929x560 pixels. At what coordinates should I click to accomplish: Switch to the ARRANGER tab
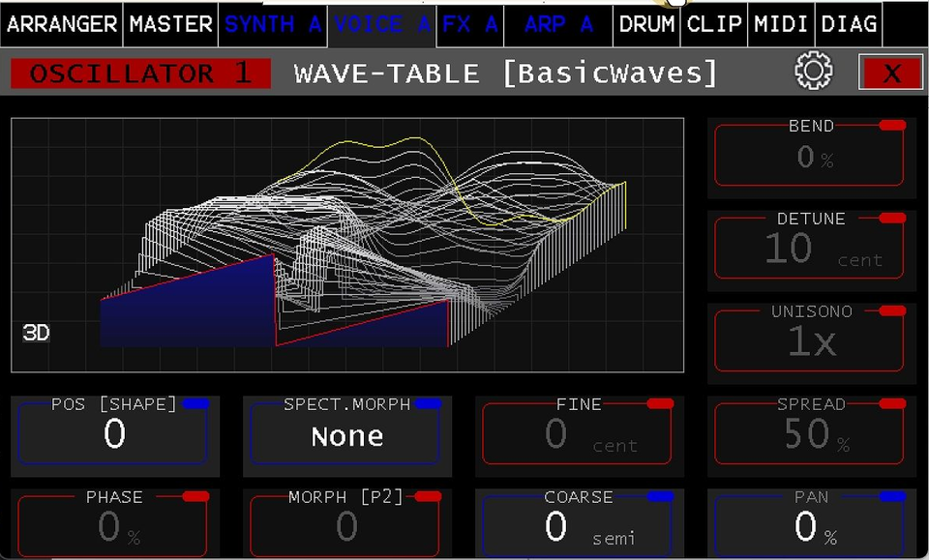tap(61, 24)
